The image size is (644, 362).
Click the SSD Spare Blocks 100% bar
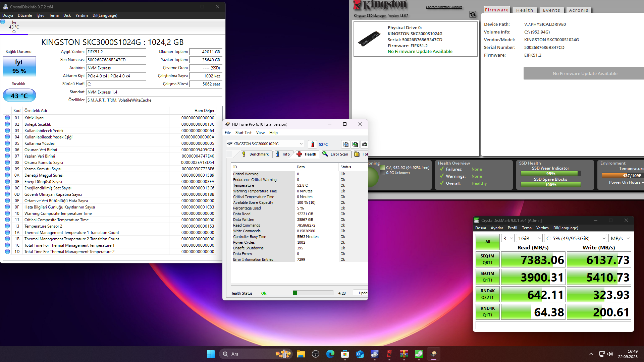(x=550, y=185)
